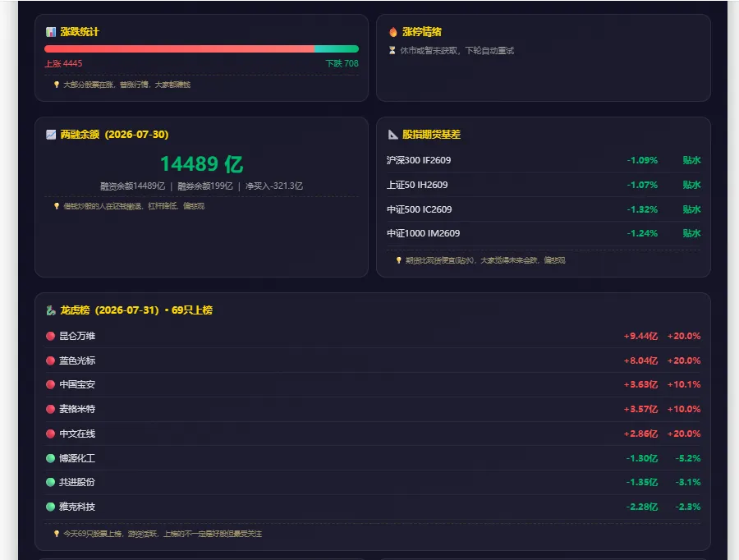Click the red dot beside 麦格米特
This screenshot has width=739, height=560.
(x=50, y=409)
